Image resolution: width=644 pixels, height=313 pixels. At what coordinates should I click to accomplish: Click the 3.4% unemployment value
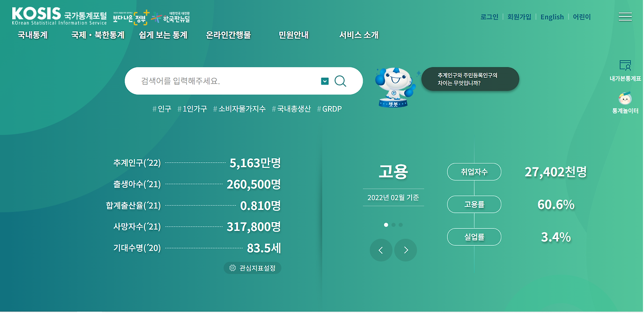(x=556, y=237)
